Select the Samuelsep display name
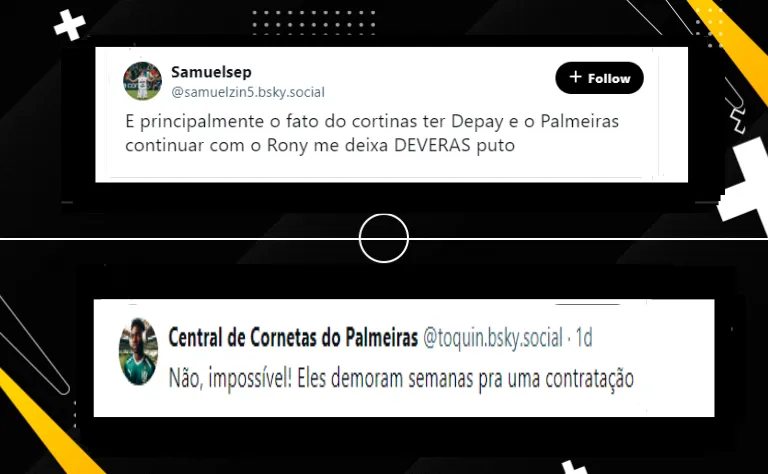 click(211, 72)
